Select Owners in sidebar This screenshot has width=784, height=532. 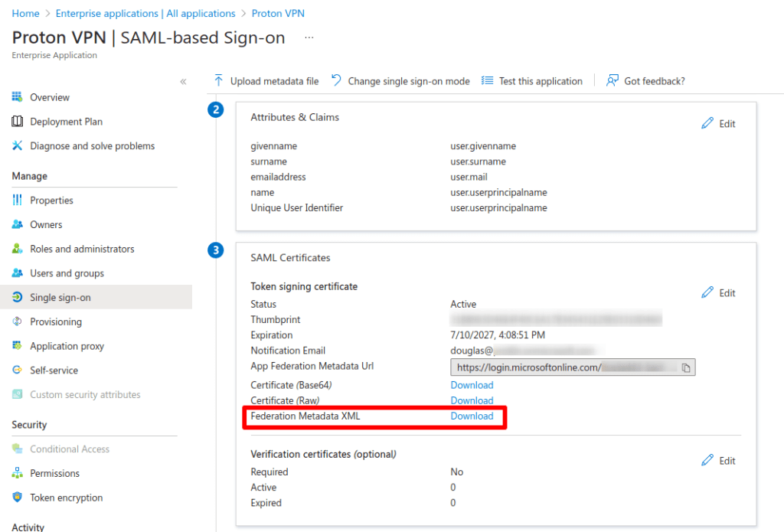(x=46, y=225)
